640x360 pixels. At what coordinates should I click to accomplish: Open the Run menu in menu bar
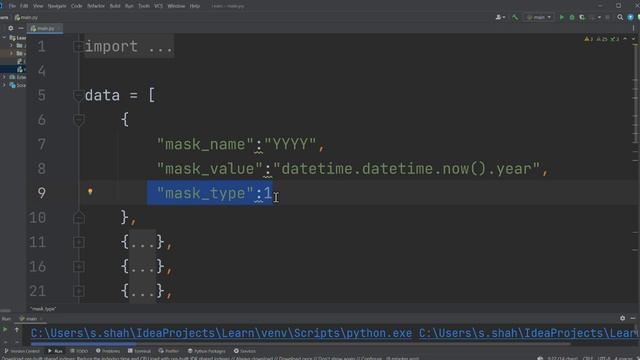coord(129,6)
